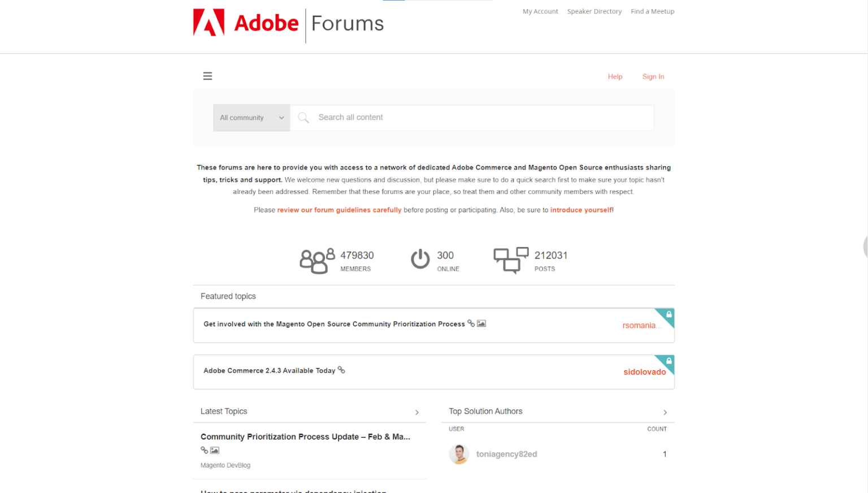Open Find a Meetup link

tap(652, 11)
